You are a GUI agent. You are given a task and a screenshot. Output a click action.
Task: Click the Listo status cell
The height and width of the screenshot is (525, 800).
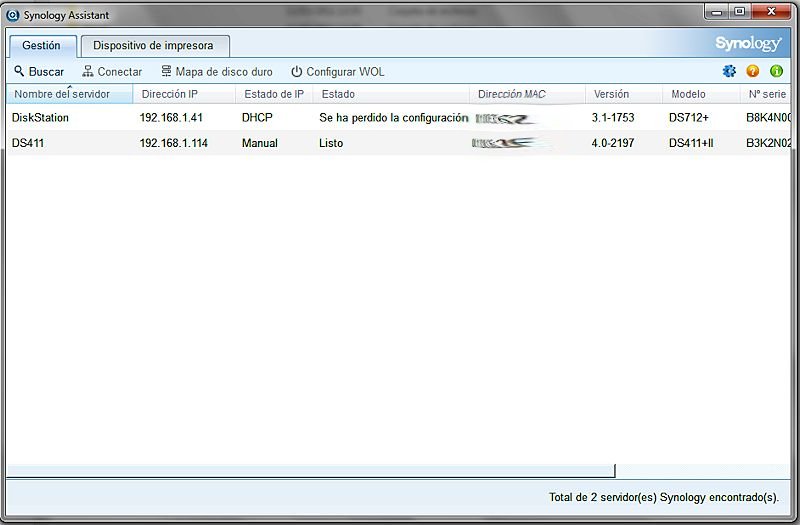[331, 143]
